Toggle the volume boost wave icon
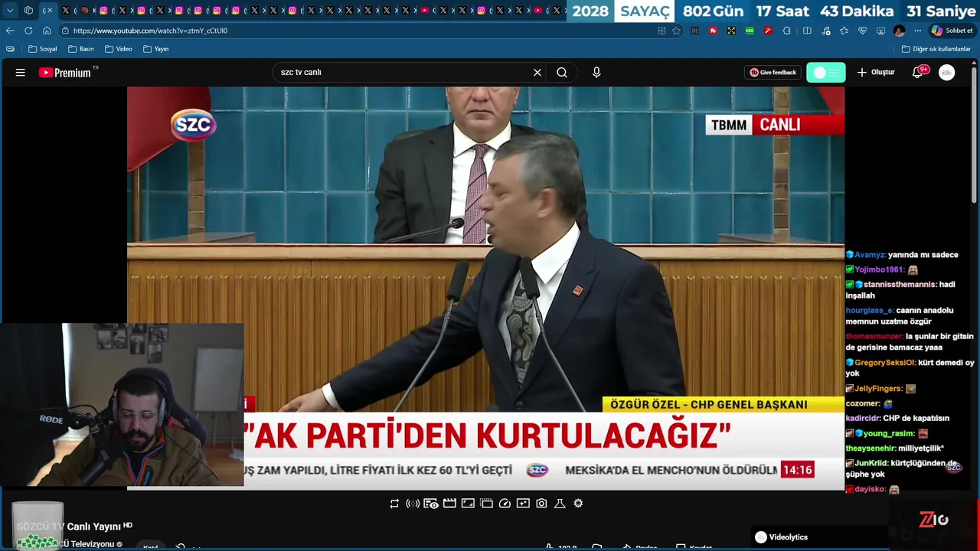Viewport: 980px width, 551px height. coord(413,504)
